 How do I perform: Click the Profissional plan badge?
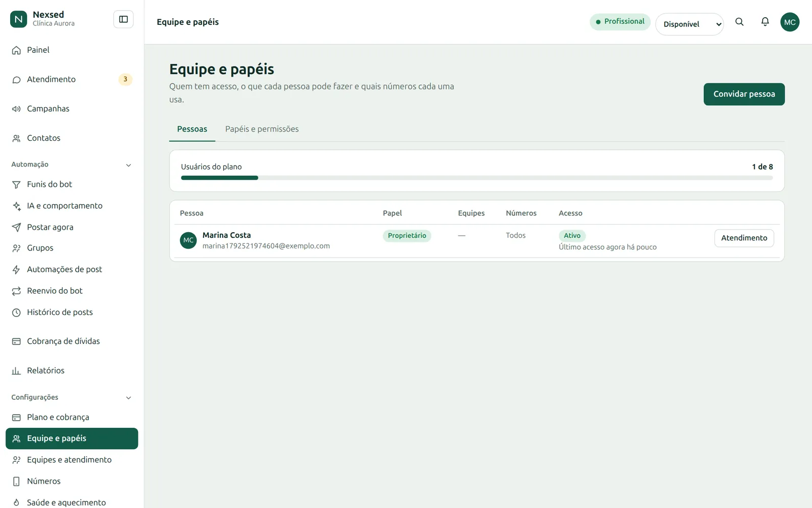pos(620,21)
